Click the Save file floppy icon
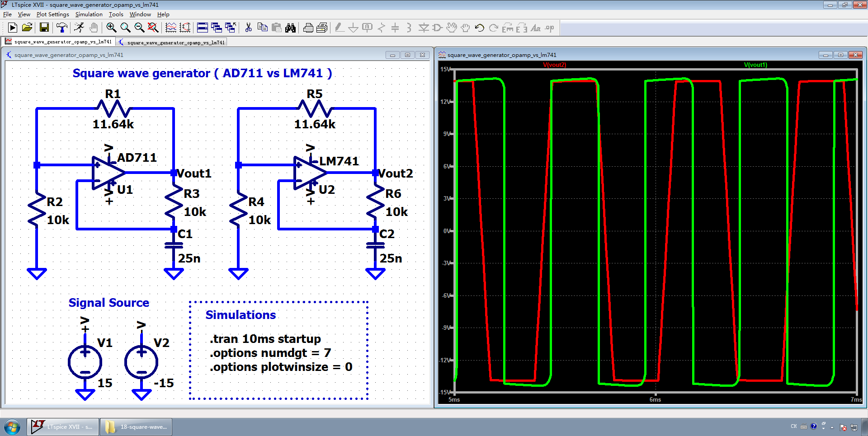The width and height of the screenshot is (868, 436). click(x=44, y=28)
